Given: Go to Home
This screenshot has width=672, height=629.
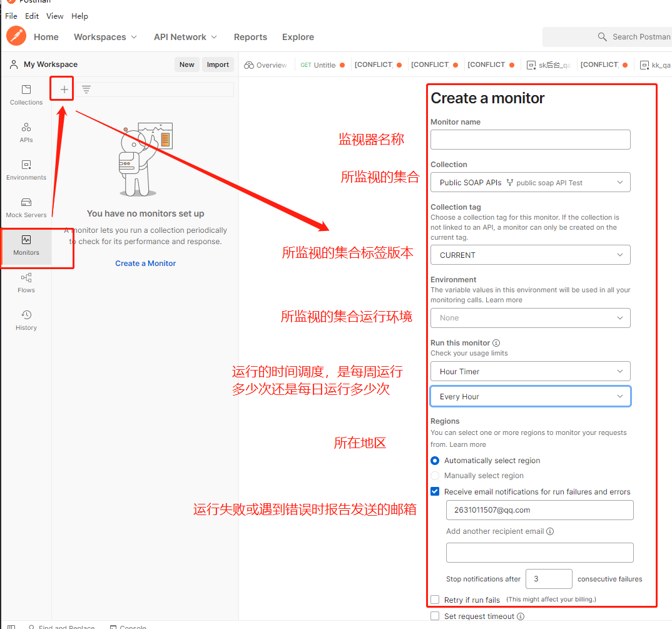Looking at the screenshot, I should coord(46,37).
